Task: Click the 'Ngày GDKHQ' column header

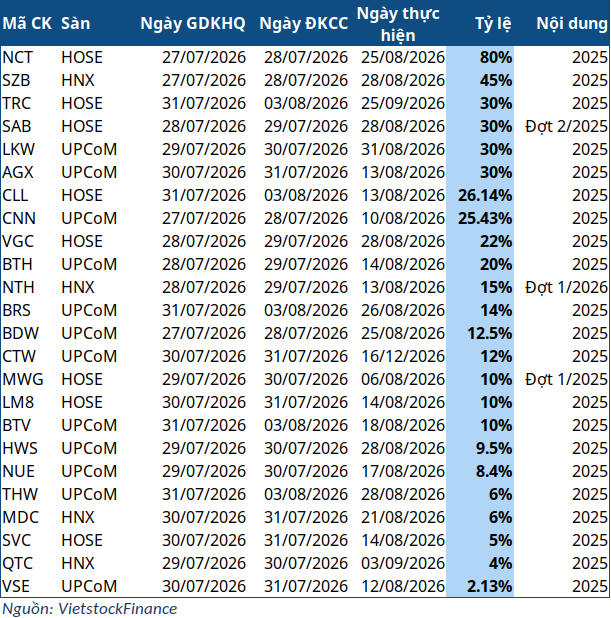Action: pyautogui.click(x=193, y=23)
